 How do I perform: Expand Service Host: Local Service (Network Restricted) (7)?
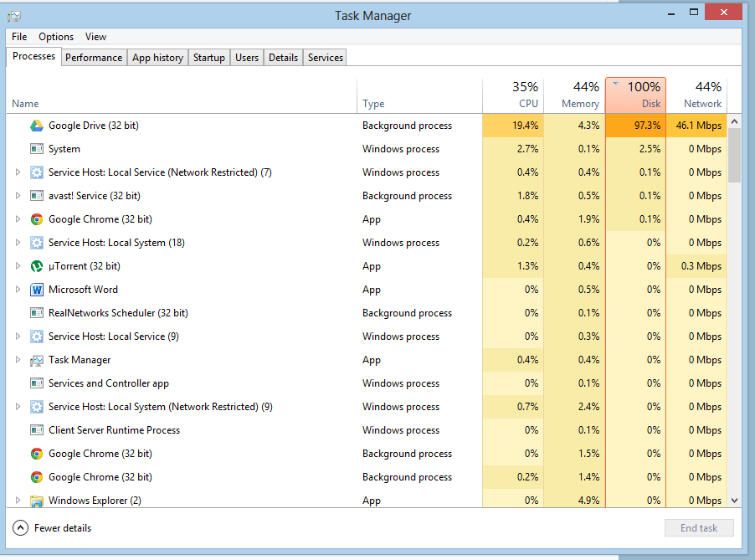pyautogui.click(x=18, y=172)
